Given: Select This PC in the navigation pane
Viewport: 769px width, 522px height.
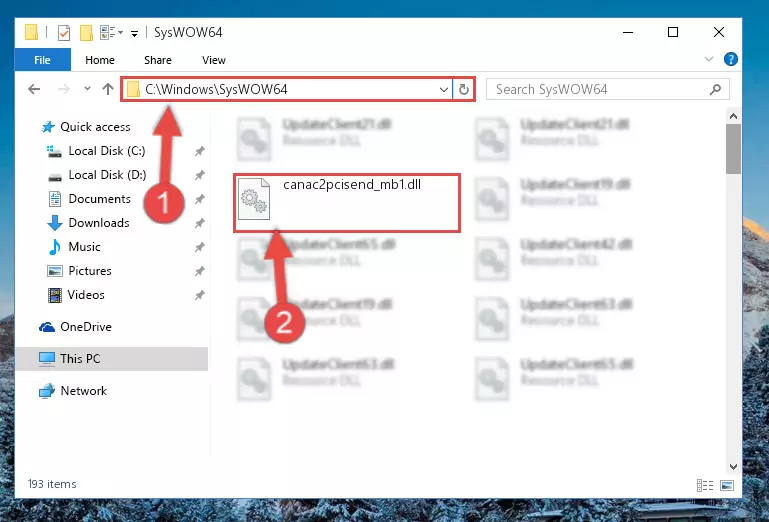Looking at the screenshot, I should (80, 359).
